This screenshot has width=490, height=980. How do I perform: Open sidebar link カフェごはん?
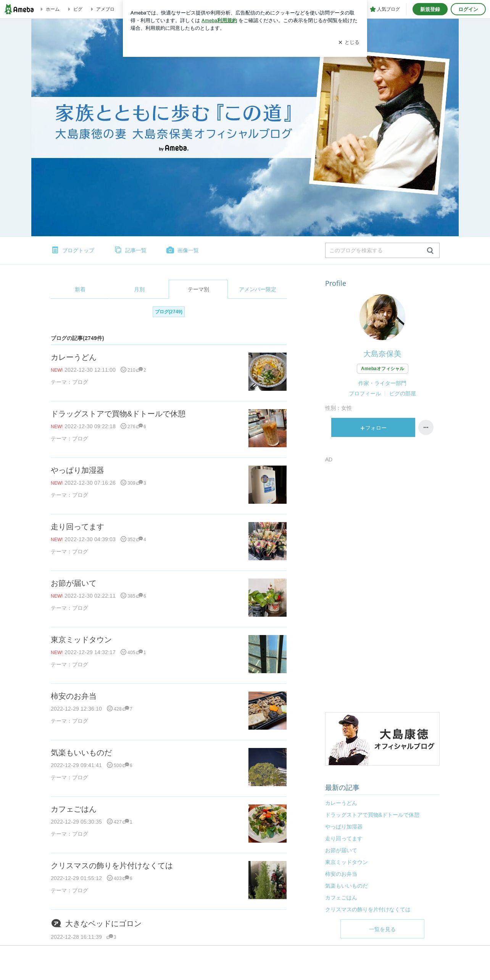341,898
